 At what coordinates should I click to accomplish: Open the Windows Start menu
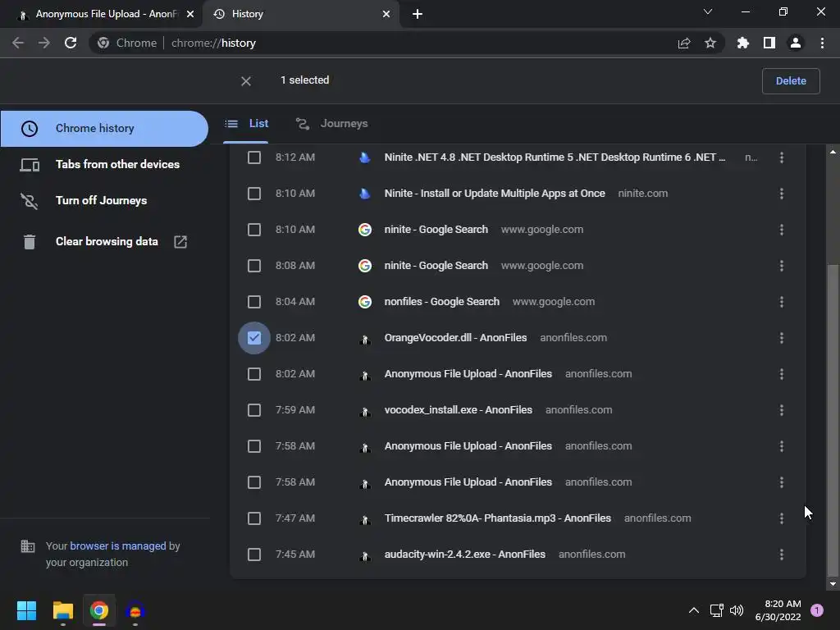coord(26,610)
